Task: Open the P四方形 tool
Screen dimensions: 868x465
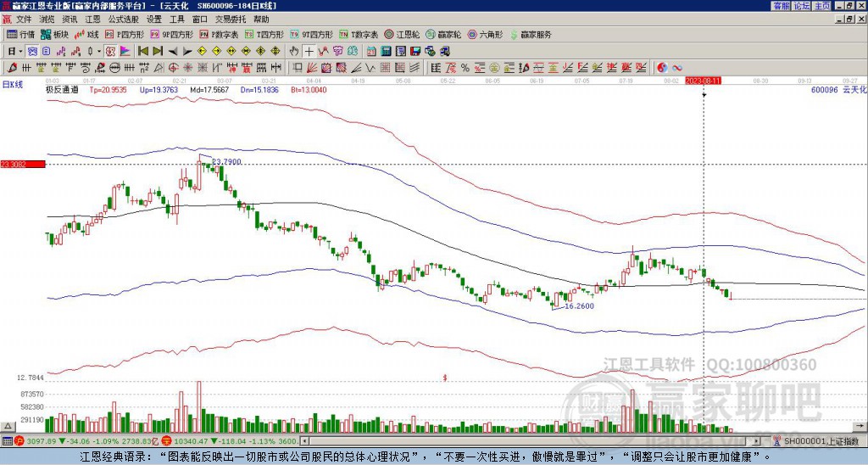Action: (x=125, y=34)
